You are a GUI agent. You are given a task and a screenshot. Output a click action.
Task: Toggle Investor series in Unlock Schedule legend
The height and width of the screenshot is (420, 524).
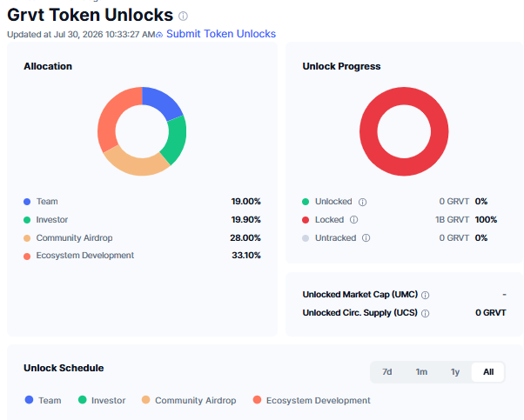tap(102, 400)
